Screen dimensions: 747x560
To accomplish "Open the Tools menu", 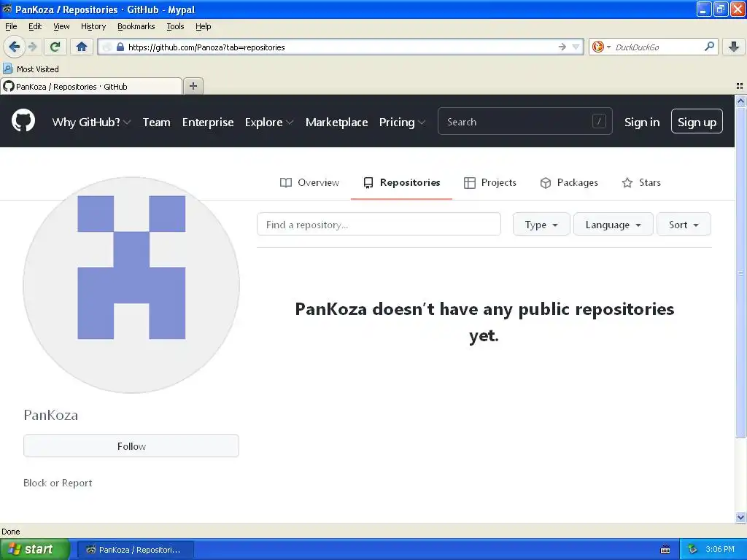I will click(175, 26).
